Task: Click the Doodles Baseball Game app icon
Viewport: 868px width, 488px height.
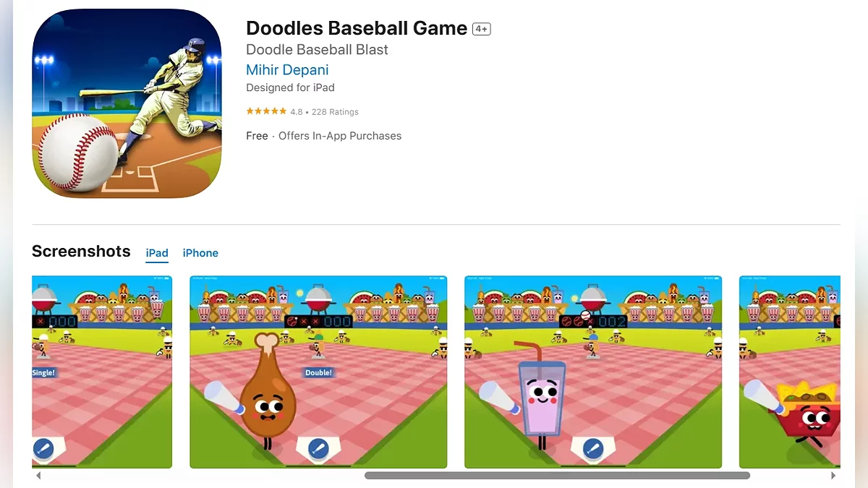Action: [127, 103]
